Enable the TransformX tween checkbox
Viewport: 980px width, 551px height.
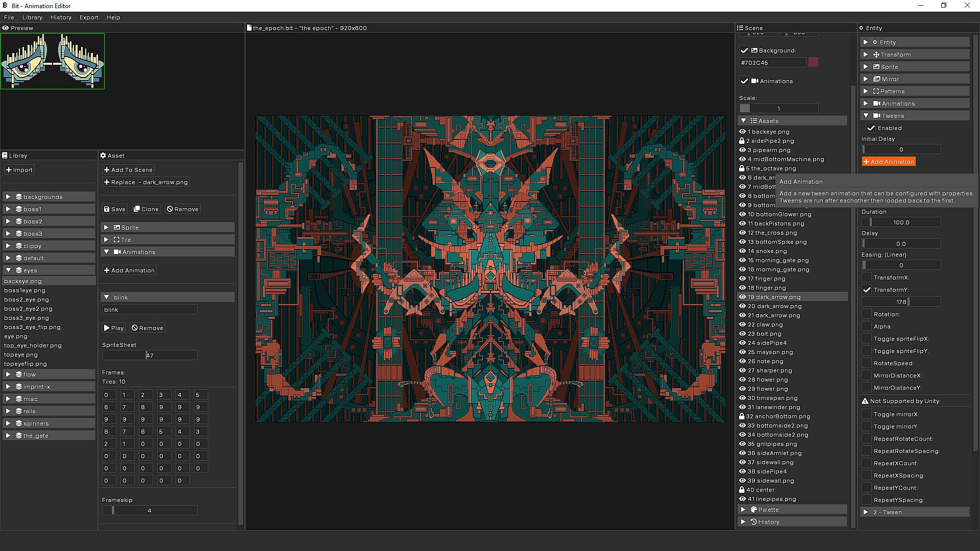867,278
